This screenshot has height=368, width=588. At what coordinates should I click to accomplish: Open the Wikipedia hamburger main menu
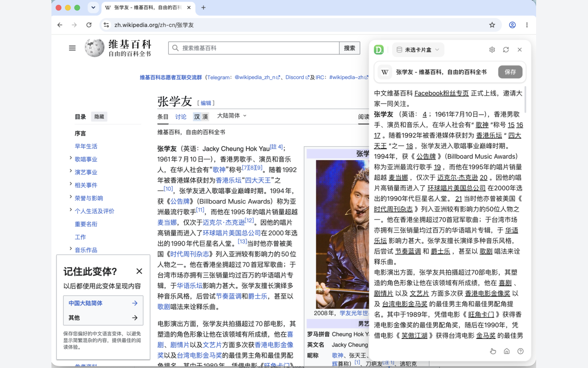tap(72, 48)
